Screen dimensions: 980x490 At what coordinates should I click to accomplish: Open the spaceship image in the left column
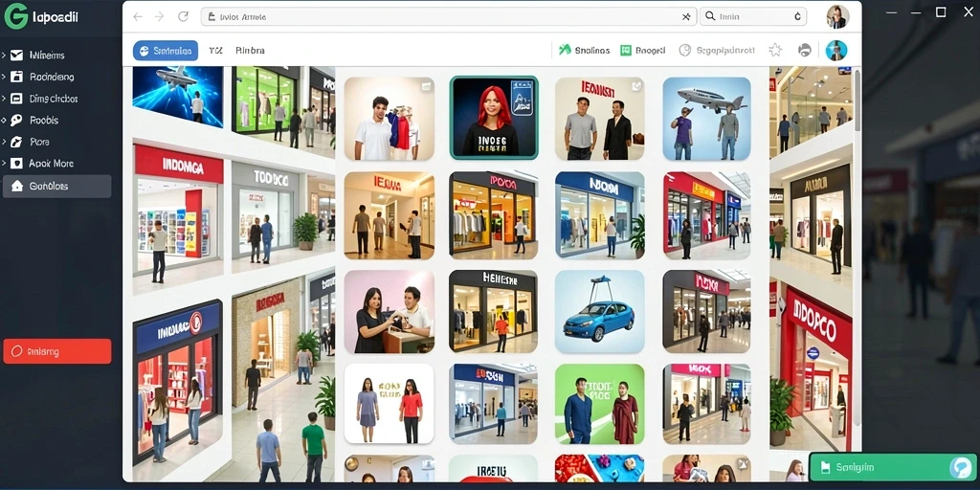[177, 97]
